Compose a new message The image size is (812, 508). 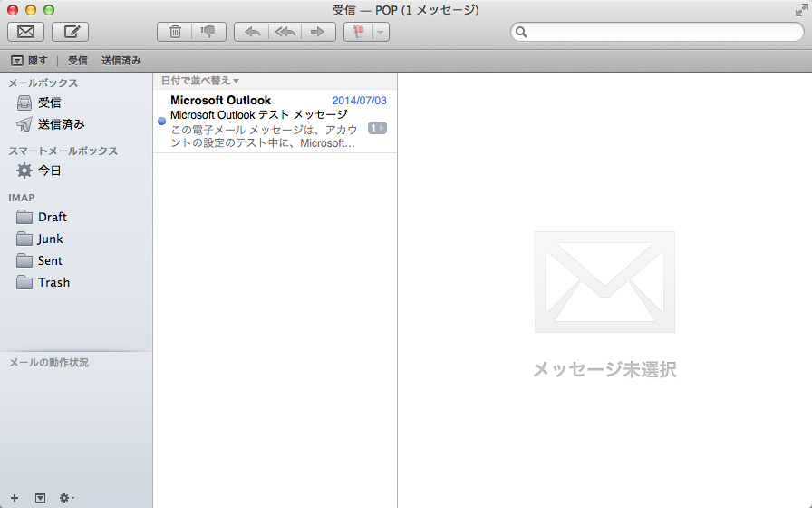[x=70, y=32]
